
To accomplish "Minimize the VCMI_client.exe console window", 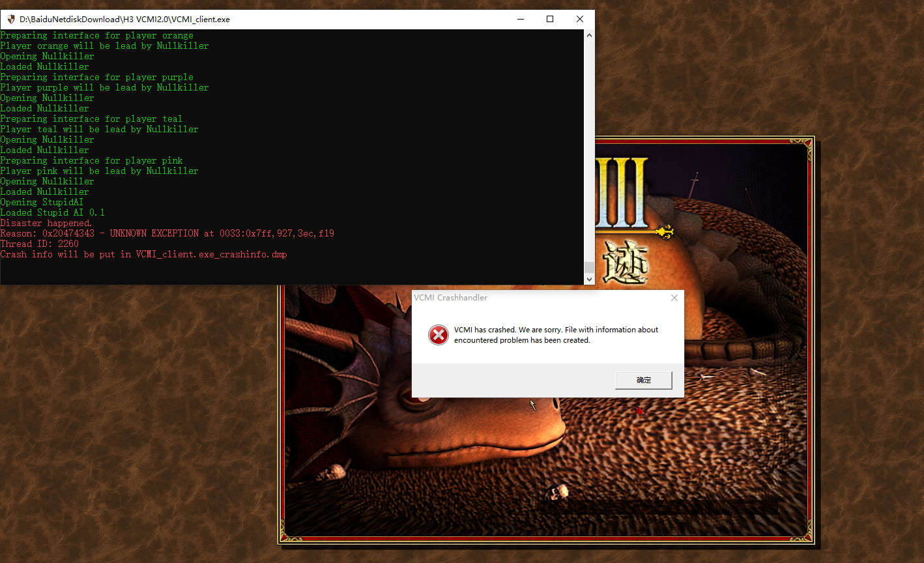I will 520,20.
